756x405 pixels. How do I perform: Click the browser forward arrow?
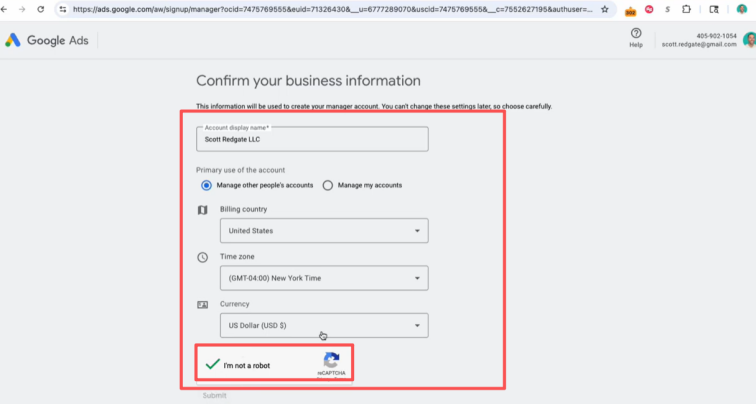[x=22, y=9]
